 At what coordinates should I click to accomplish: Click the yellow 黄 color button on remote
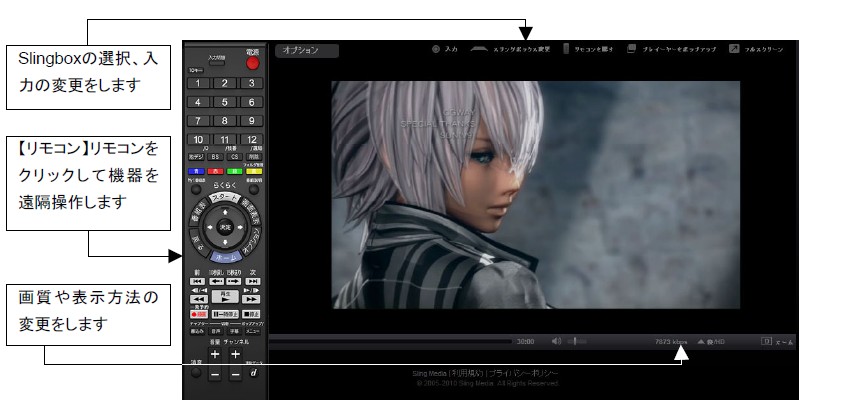[254, 172]
